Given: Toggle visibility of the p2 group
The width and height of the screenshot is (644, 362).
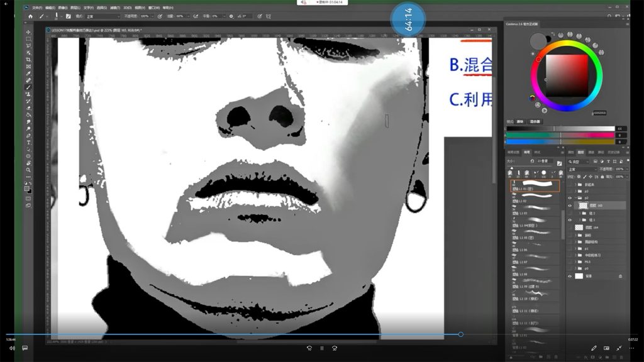Looking at the screenshot, I should point(570,198).
